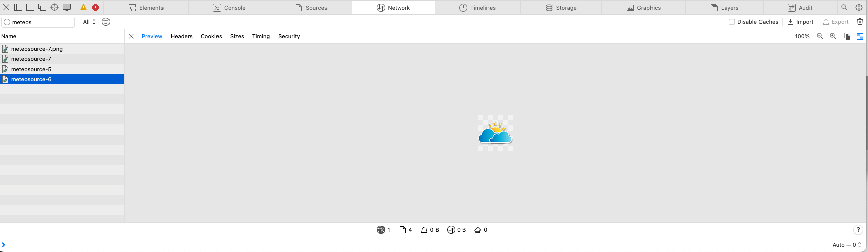Switch to the Console tab
The image size is (868, 252).
click(229, 8)
